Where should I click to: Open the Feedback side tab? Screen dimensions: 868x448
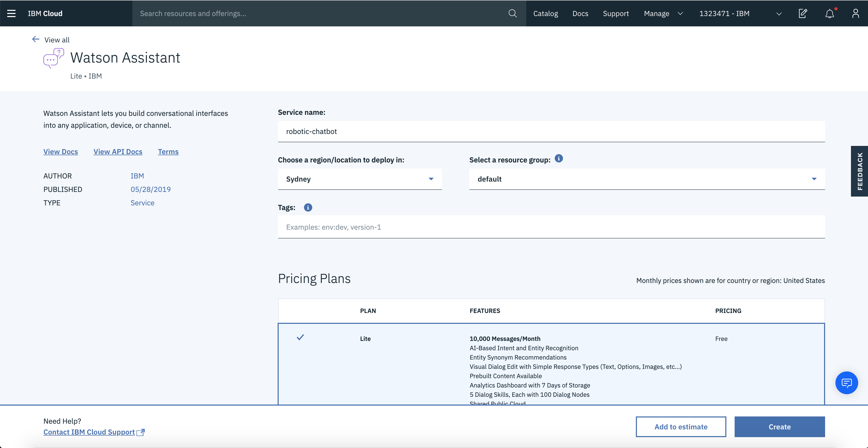tap(859, 171)
